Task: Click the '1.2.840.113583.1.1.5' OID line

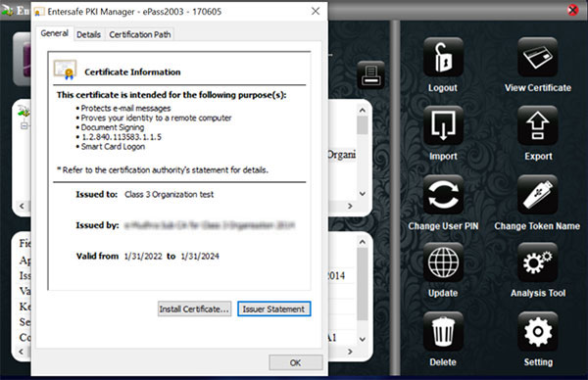Action: point(122,137)
